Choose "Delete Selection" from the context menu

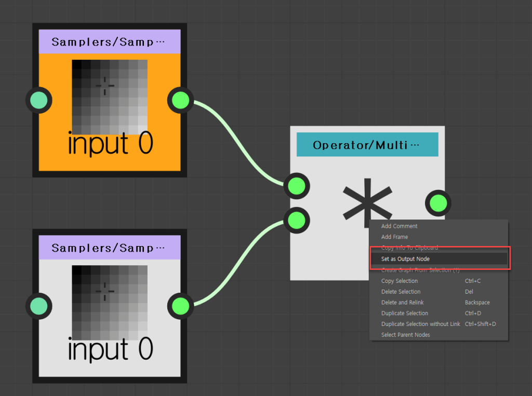tap(400, 292)
